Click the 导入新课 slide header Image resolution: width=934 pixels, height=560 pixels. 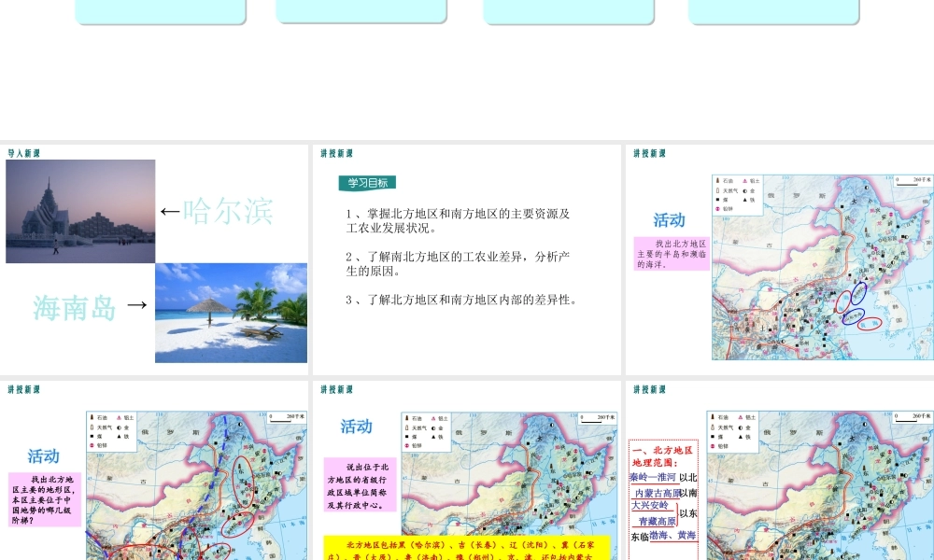click(24, 153)
